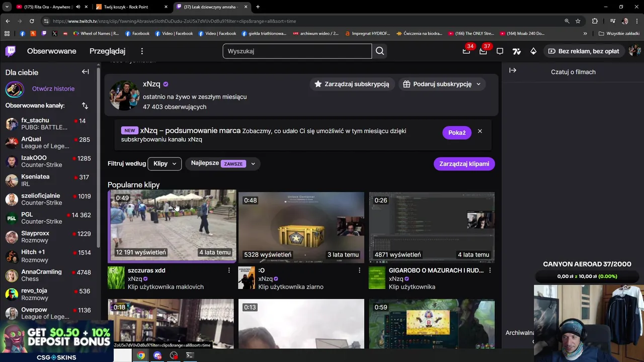Open the user avatar menu
Viewport: 644px width, 362px height.
tap(634, 51)
